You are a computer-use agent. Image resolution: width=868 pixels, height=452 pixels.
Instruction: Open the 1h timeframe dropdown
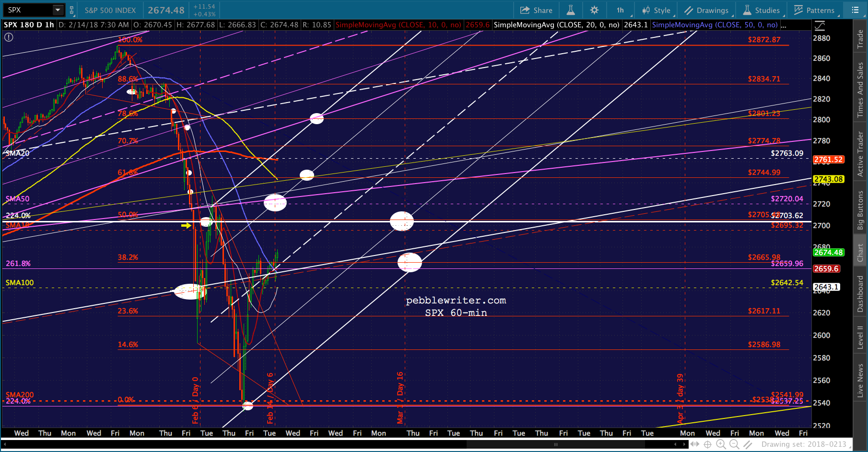pyautogui.click(x=621, y=10)
